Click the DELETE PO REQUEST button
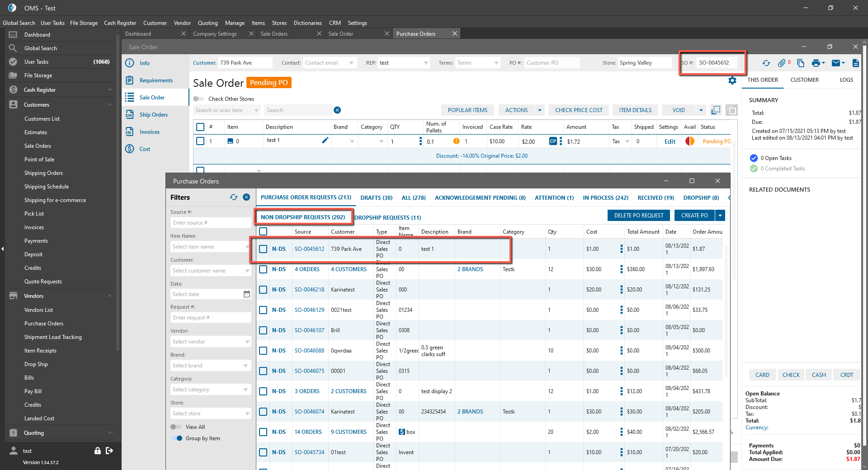Viewport: 868px width, 470px height. [638, 216]
